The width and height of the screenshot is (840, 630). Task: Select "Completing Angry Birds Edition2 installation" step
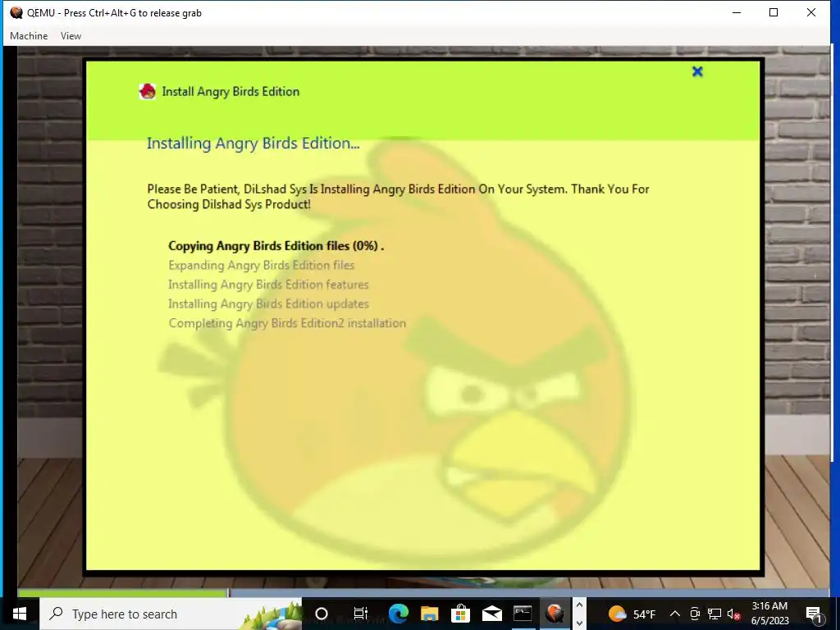[x=287, y=323]
